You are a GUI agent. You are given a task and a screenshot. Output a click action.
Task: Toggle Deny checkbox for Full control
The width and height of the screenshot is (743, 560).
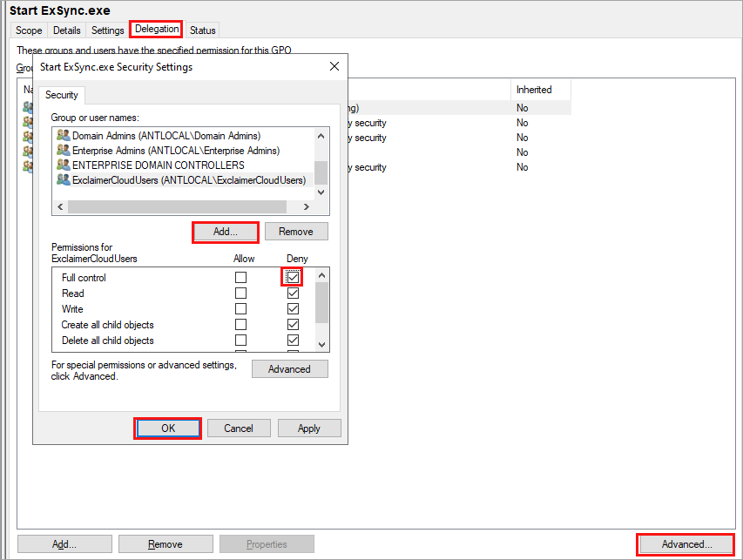(x=293, y=278)
